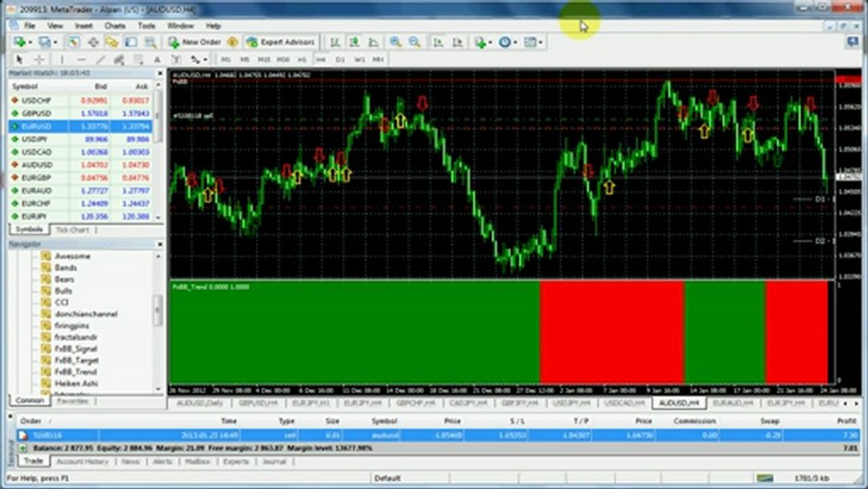Switch chart to D1 timeframe button

[x=340, y=60]
